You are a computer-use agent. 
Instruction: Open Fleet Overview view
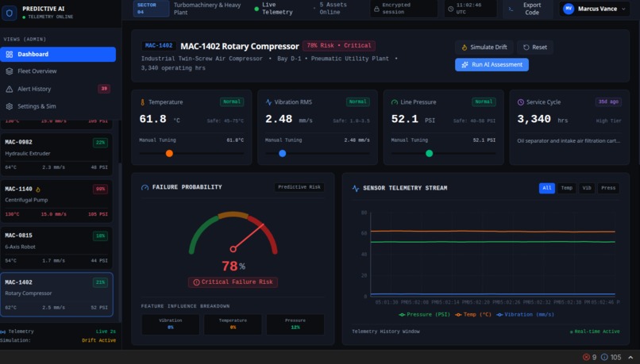point(58,71)
